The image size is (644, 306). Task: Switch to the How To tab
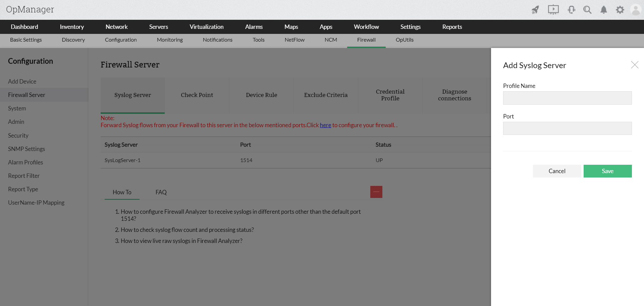pos(122,192)
